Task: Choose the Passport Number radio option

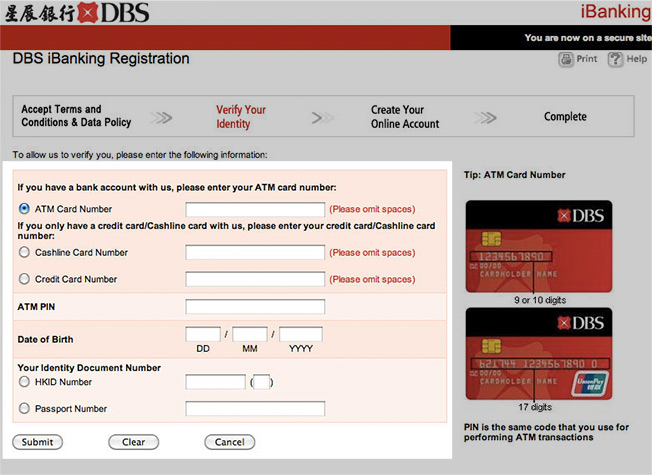Action: click(24, 408)
